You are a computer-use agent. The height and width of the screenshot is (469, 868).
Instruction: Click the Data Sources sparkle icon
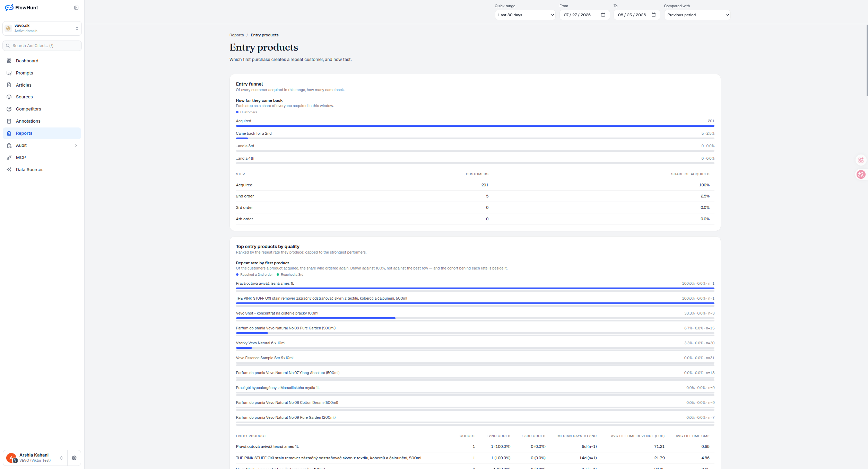click(x=9, y=170)
